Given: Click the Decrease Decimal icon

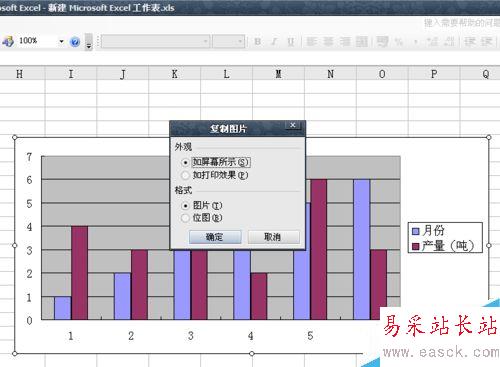Looking at the screenshot, I should click(x=449, y=42).
